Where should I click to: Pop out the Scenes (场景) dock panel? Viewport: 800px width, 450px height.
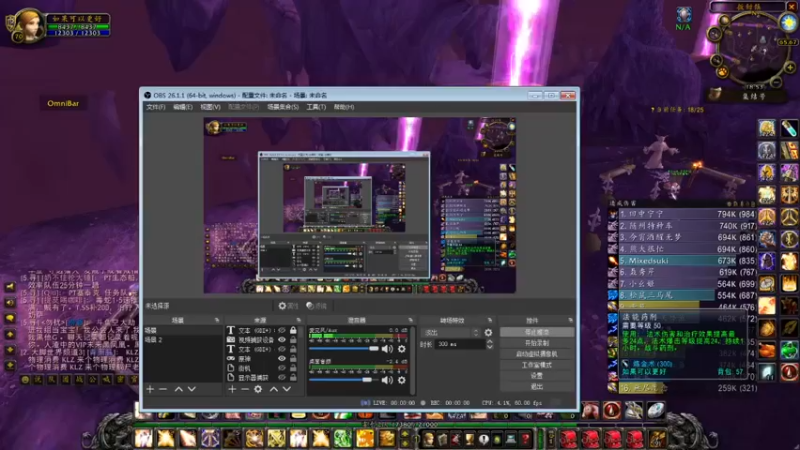[x=217, y=320]
